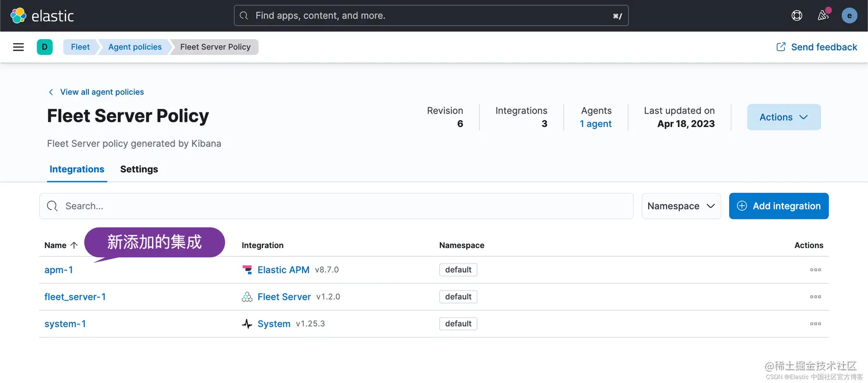
Task: Click the default namespace badge for fleet_server-1
Action: coord(458,297)
